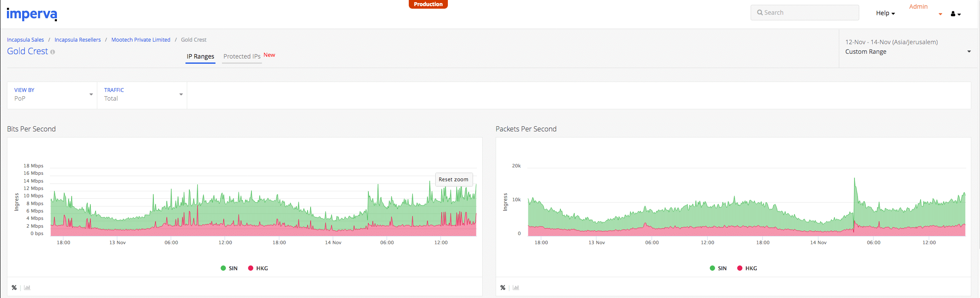
Task: Click the Gold Crest page title
Action: pyautogui.click(x=27, y=51)
